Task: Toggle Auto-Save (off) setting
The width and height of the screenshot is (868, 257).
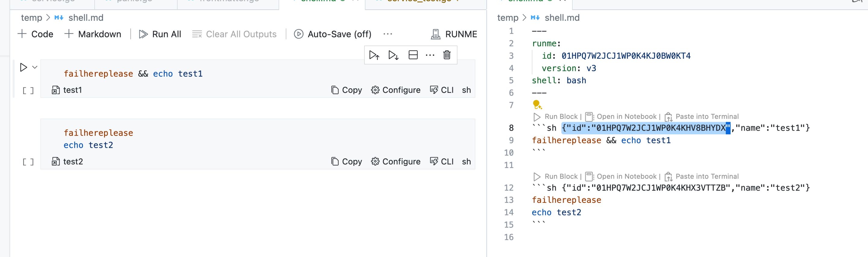Action: [332, 34]
